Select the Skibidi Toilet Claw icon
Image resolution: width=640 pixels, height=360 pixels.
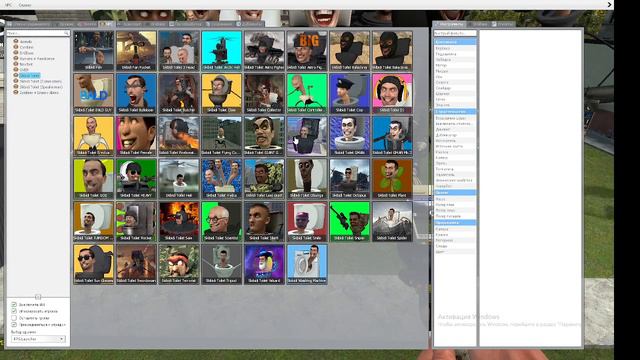[222, 93]
